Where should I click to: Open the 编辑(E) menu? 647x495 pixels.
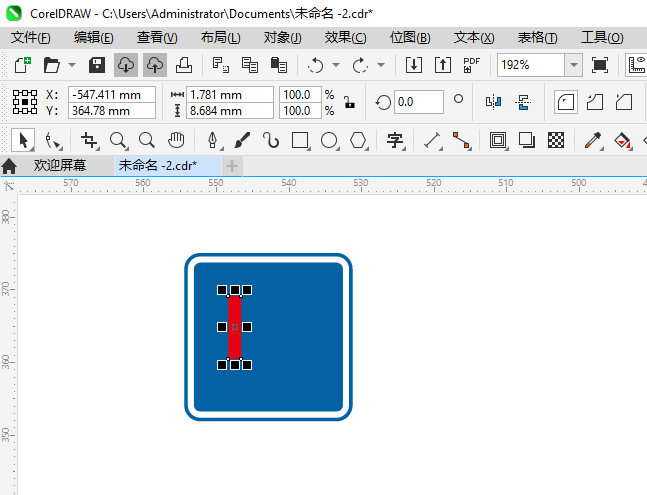click(94, 38)
